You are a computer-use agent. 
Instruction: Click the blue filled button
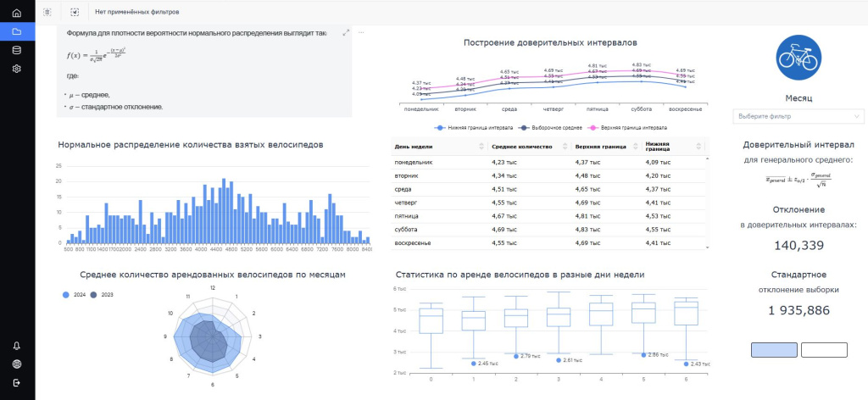coord(774,350)
